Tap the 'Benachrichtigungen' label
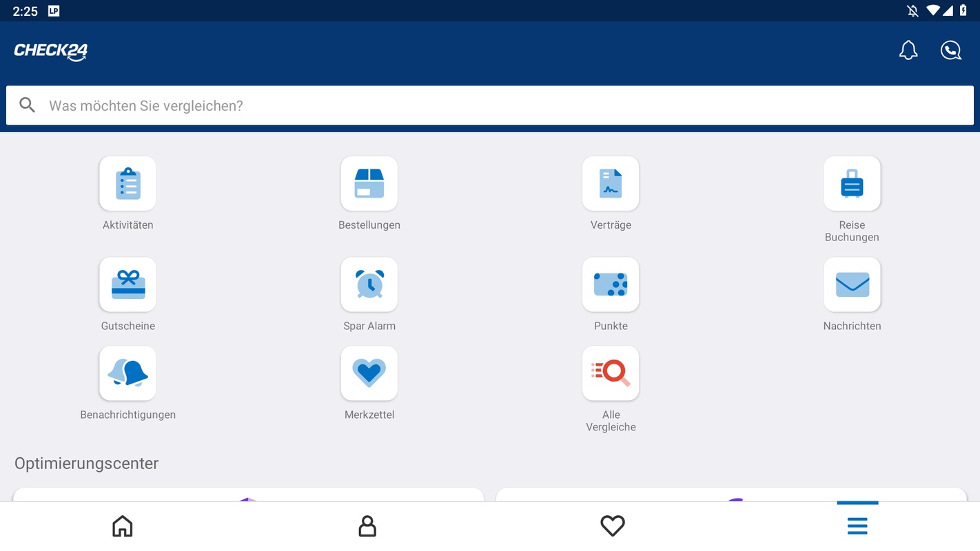 pos(127,415)
